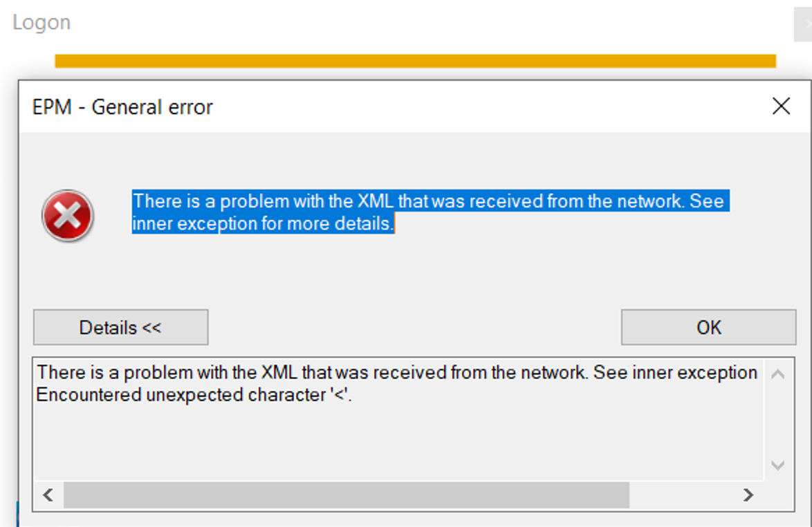
Task: Click the left arrow of horizontal scrollbar
Action: tap(48, 495)
